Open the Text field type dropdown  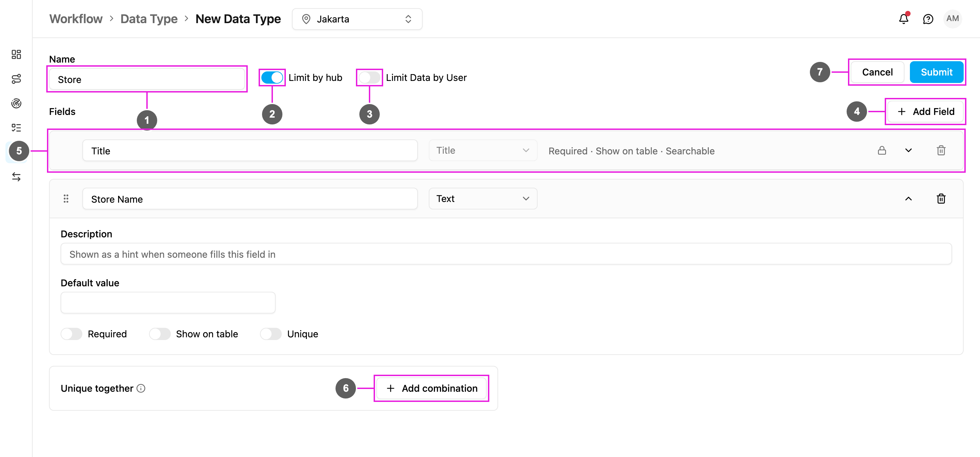(x=483, y=199)
